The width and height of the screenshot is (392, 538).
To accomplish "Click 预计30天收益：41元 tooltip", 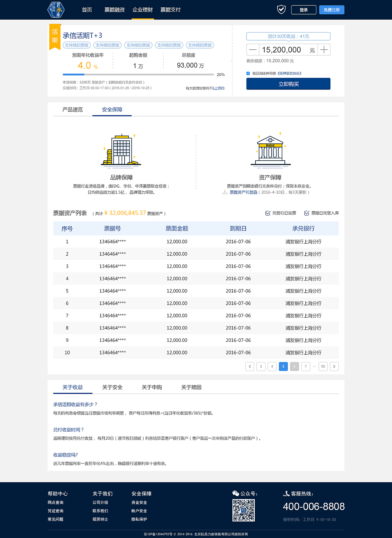I will click(288, 36).
